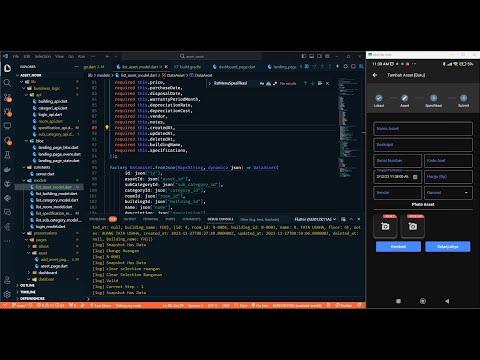
Task: Open the Docker icon in activity bar
Action: pyautogui.click(x=7, y=169)
